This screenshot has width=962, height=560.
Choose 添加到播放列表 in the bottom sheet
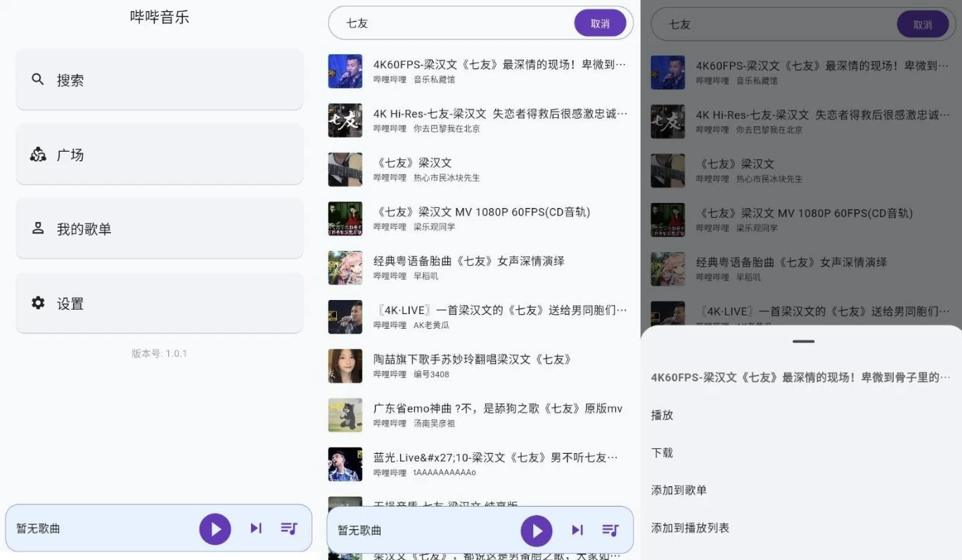pyautogui.click(x=690, y=528)
